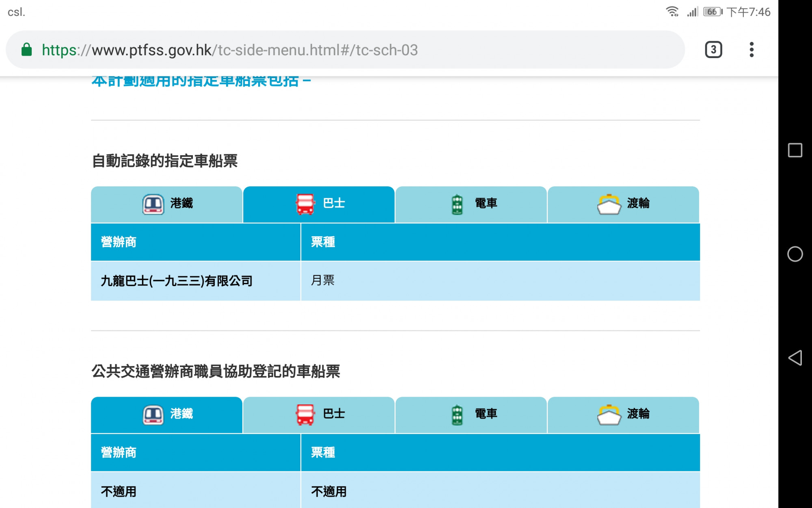812x508 pixels.
Task: Select 港鐵 tab in staff-assisted tickets section
Action: pos(181,414)
